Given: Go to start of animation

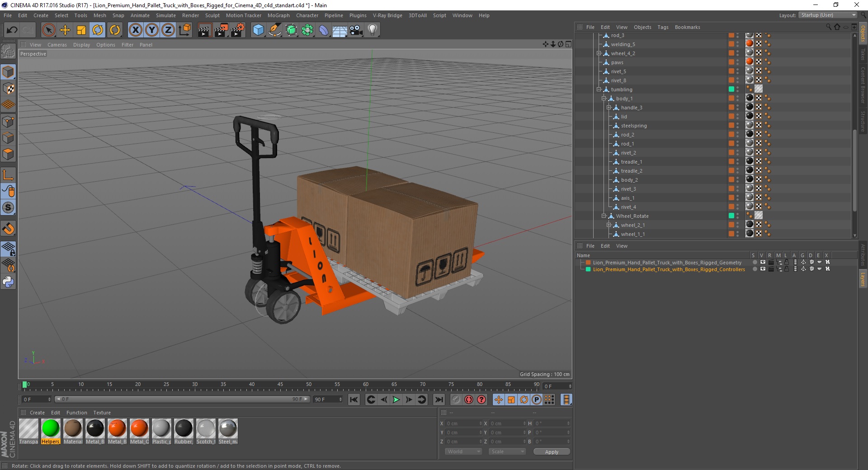Looking at the screenshot, I should pos(354,399).
